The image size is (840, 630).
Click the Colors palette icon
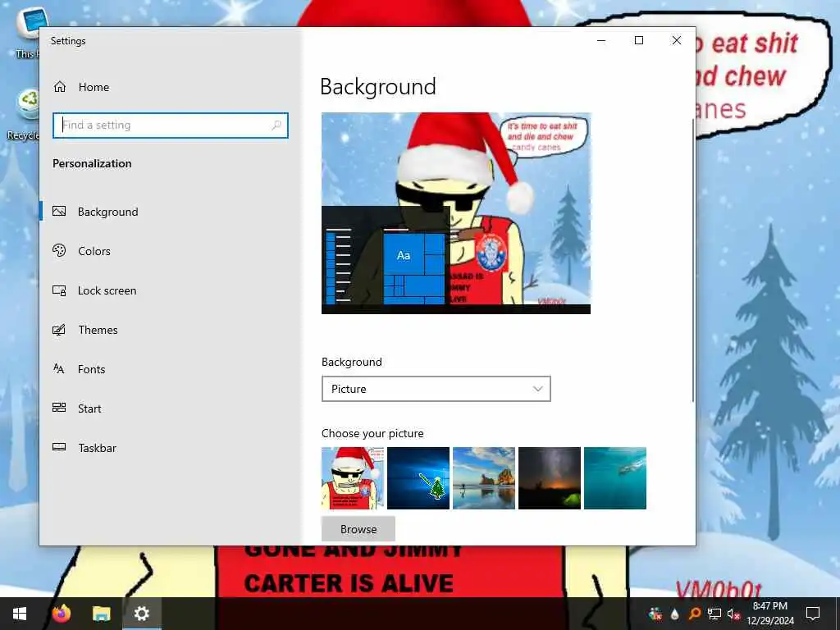pos(59,250)
